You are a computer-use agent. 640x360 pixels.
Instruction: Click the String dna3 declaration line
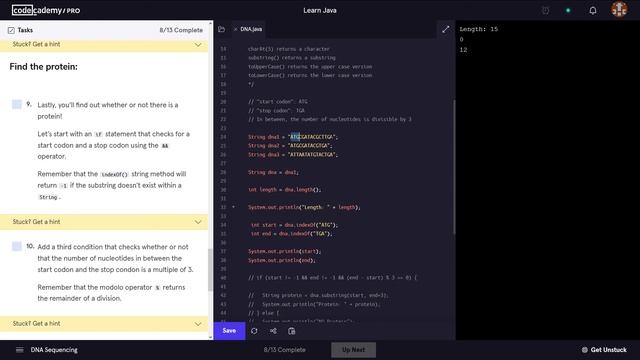[x=293, y=154]
